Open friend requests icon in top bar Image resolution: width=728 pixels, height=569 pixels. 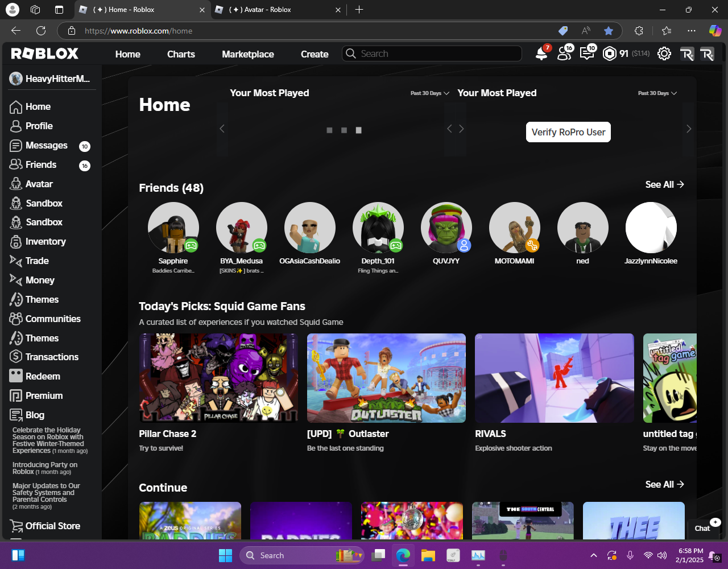[x=564, y=53]
